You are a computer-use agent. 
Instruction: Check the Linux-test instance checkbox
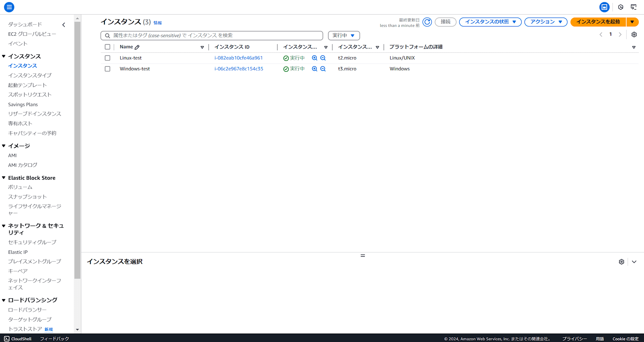[x=108, y=58]
